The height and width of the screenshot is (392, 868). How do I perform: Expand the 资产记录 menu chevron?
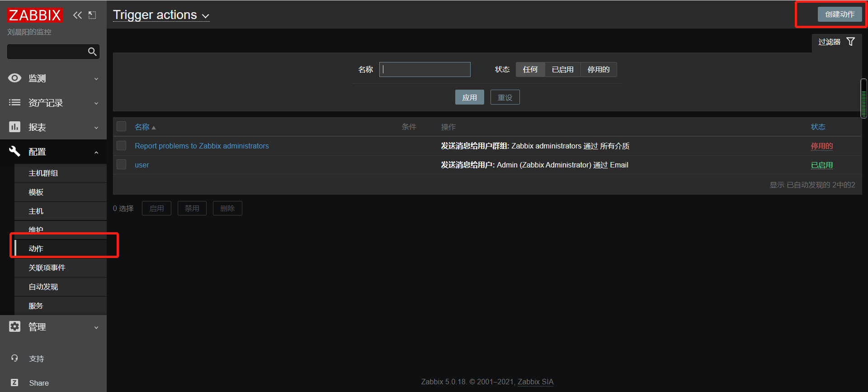[x=96, y=103]
